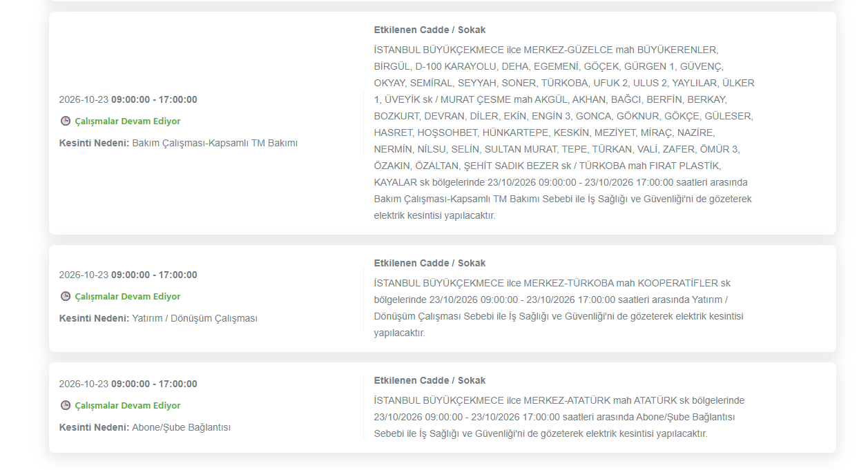Click the date-time line in the first outage card
Image resolution: width=868 pixels, height=470 pixels.
[x=128, y=99]
